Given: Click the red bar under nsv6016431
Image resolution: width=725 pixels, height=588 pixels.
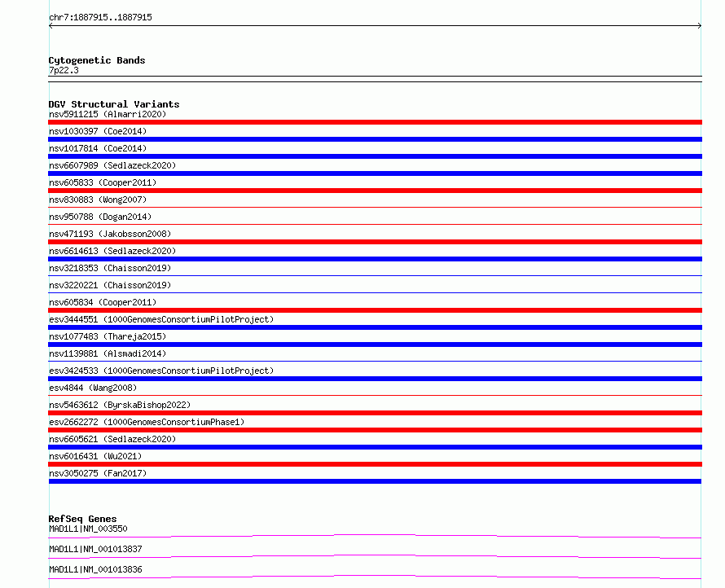Looking at the screenshot, I should [x=375, y=464].
